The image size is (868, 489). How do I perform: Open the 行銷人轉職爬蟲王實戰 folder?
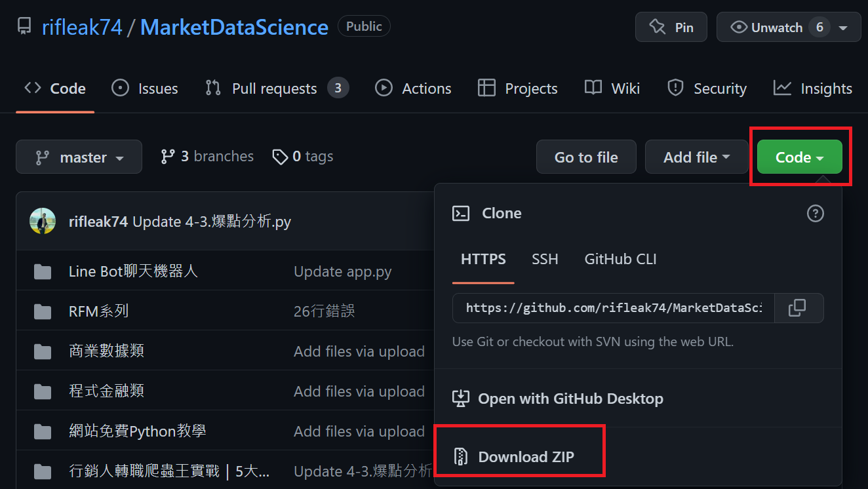pos(169,471)
